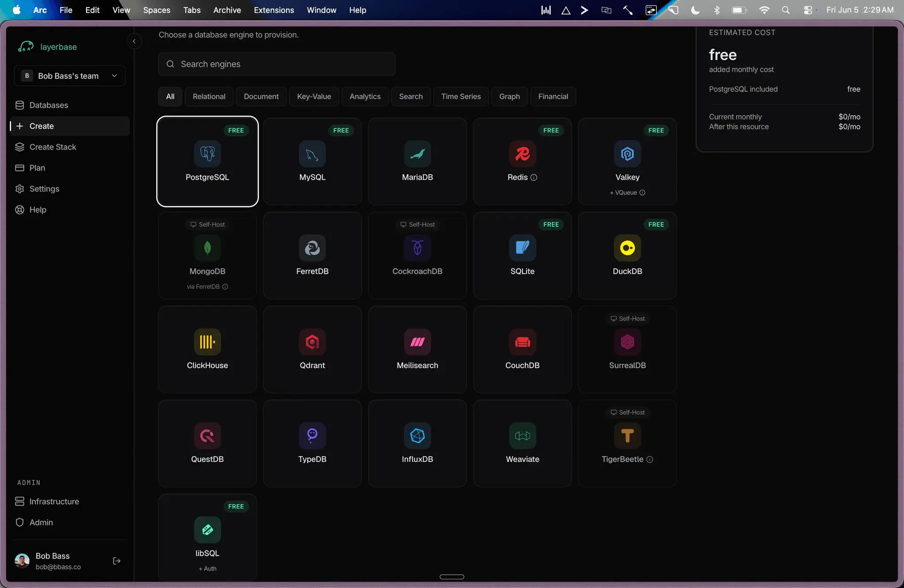Pick the DuckDB engine icon
904x588 pixels.
pos(628,248)
